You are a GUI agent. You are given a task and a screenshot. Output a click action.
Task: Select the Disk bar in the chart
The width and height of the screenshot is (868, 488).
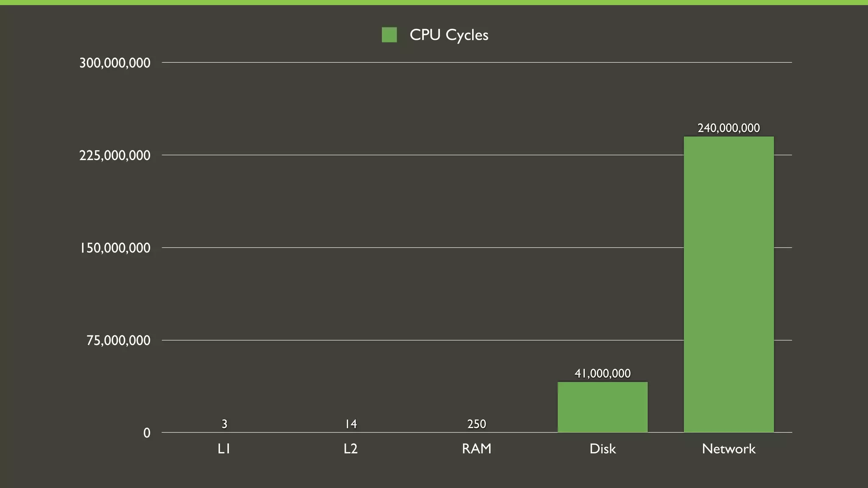click(x=602, y=407)
